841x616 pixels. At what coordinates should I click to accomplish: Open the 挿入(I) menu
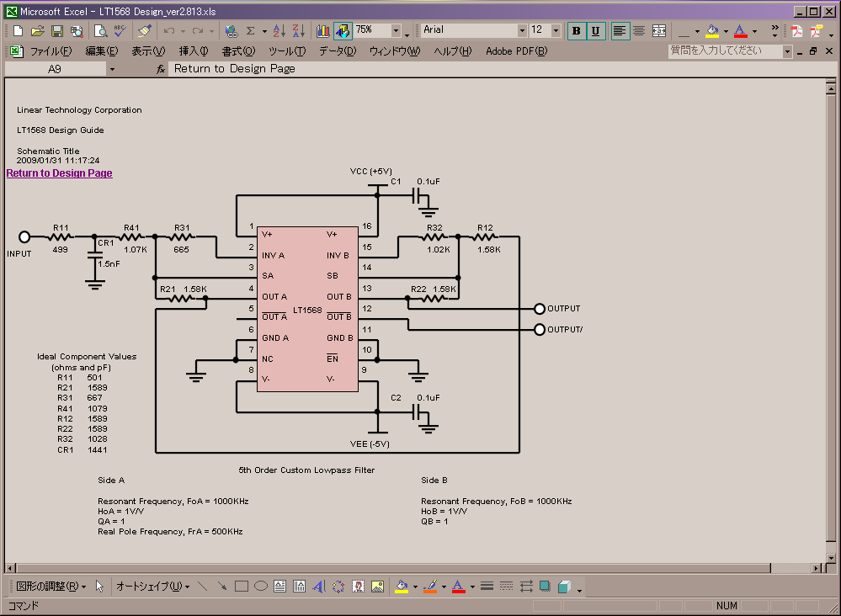[x=194, y=51]
